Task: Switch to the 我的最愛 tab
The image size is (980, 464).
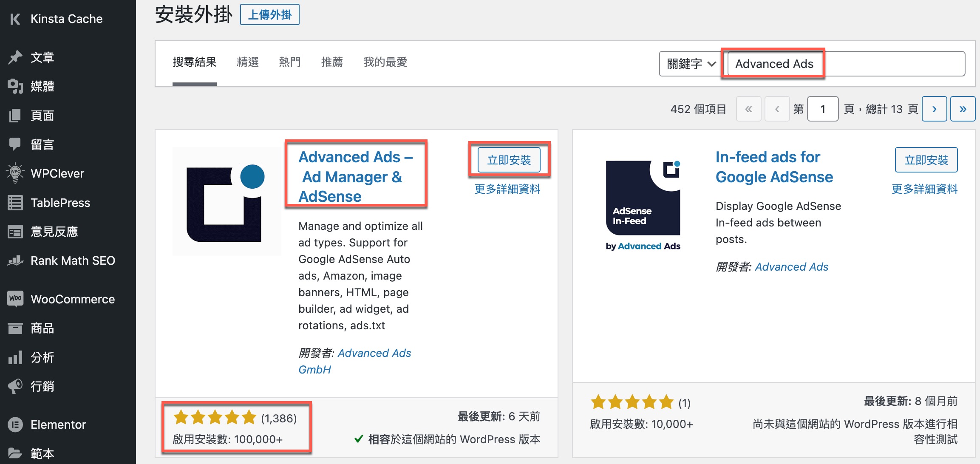Action: click(x=385, y=62)
